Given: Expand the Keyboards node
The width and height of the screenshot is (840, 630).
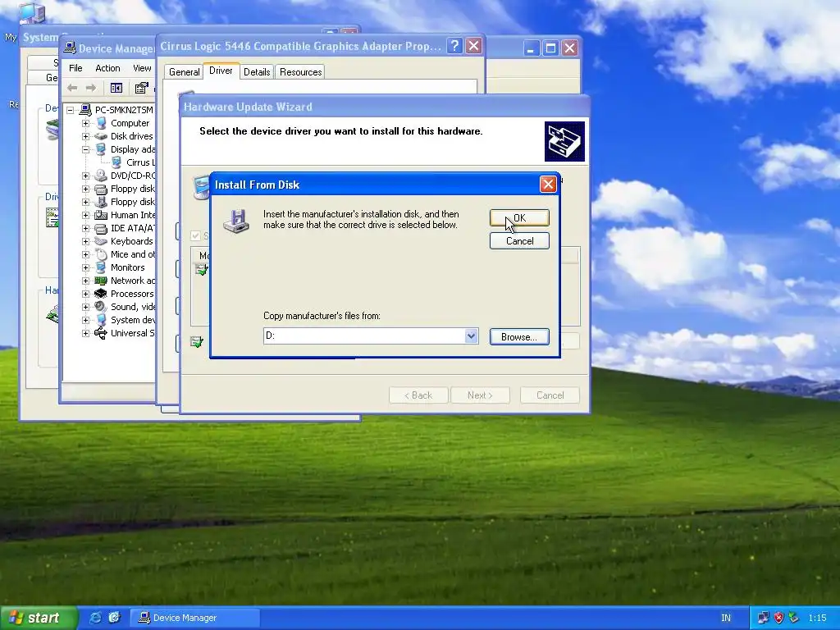Looking at the screenshot, I should [x=85, y=241].
